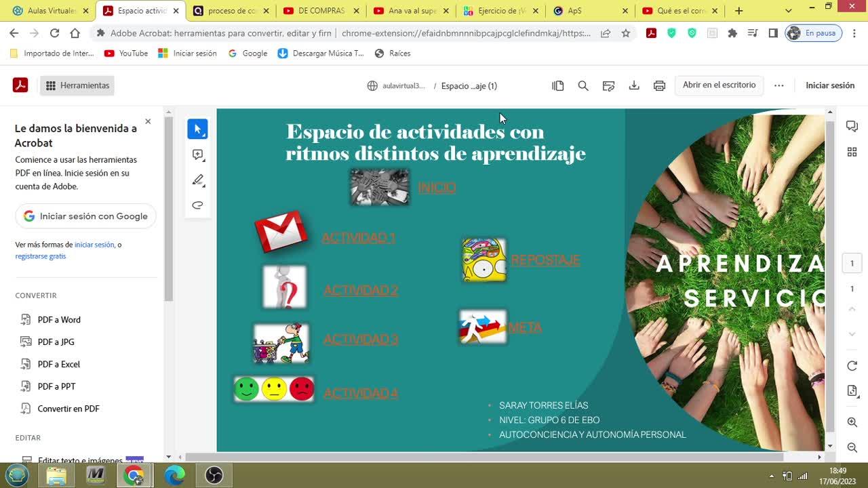Open the Acrobat home logo
The height and width of the screenshot is (488, 868).
pos(20,85)
